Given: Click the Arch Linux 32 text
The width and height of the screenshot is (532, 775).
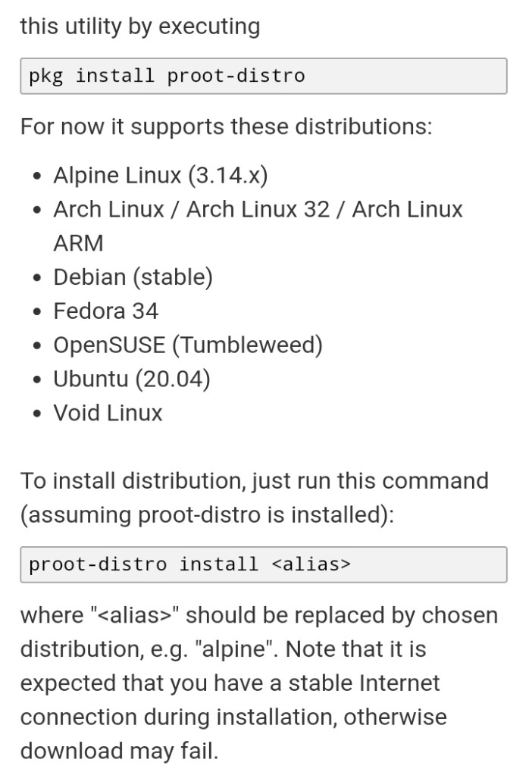Looking at the screenshot, I should pos(258,210).
